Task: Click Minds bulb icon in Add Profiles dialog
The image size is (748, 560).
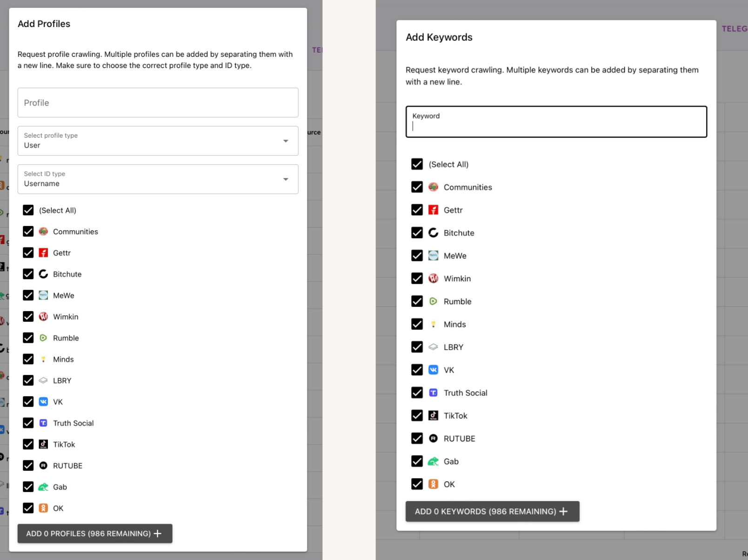Action: [x=43, y=359]
